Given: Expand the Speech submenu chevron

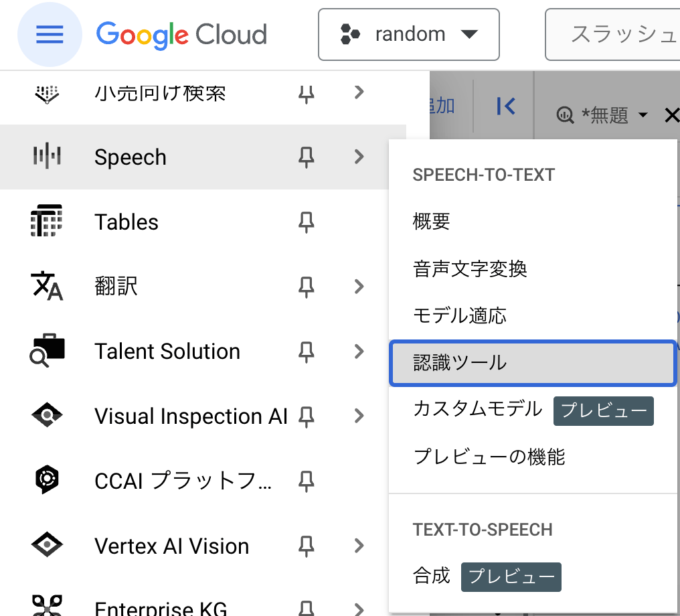Looking at the screenshot, I should [x=359, y=157].
